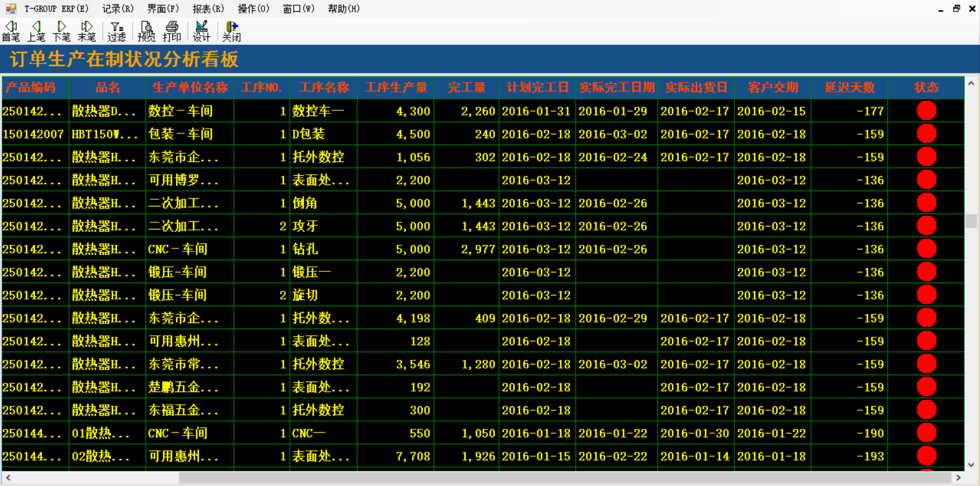Jump to last record (末笔)
Screen dimensions: 980x486
86,31
